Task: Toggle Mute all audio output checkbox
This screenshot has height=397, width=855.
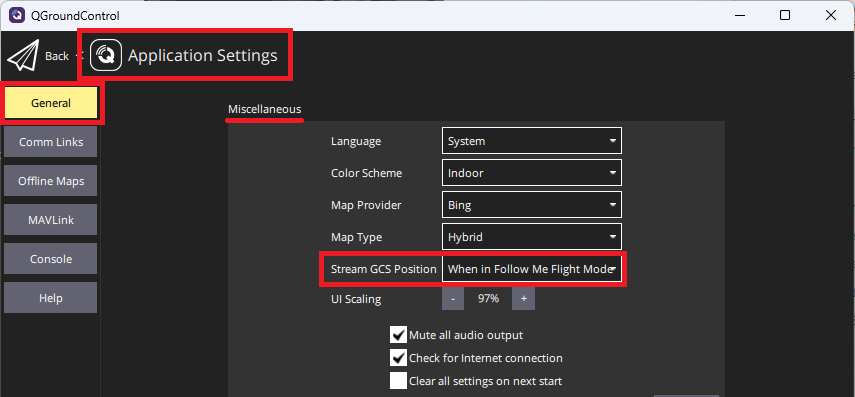Action: pos(399,335)
